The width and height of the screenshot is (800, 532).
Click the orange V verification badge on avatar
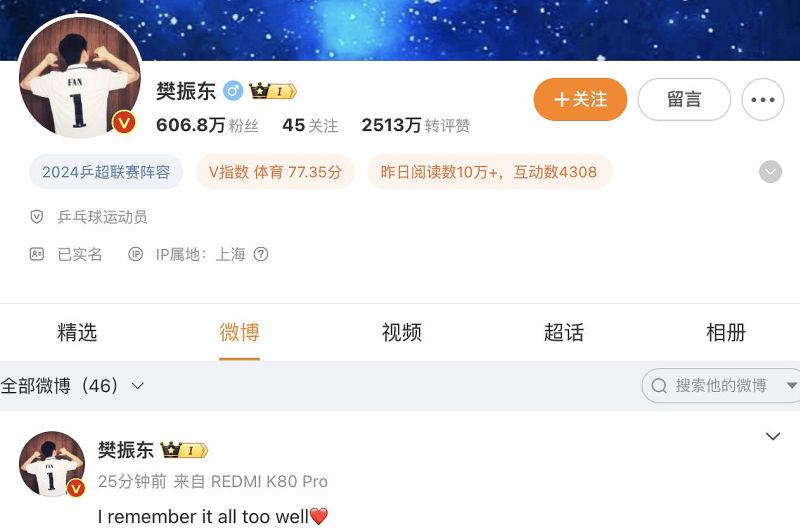[123, 122]
